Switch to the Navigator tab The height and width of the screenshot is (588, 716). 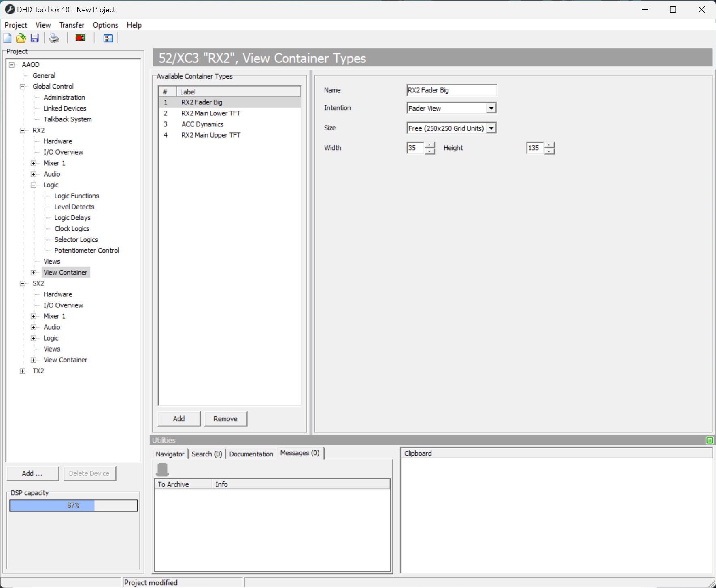tap(170, 454)
